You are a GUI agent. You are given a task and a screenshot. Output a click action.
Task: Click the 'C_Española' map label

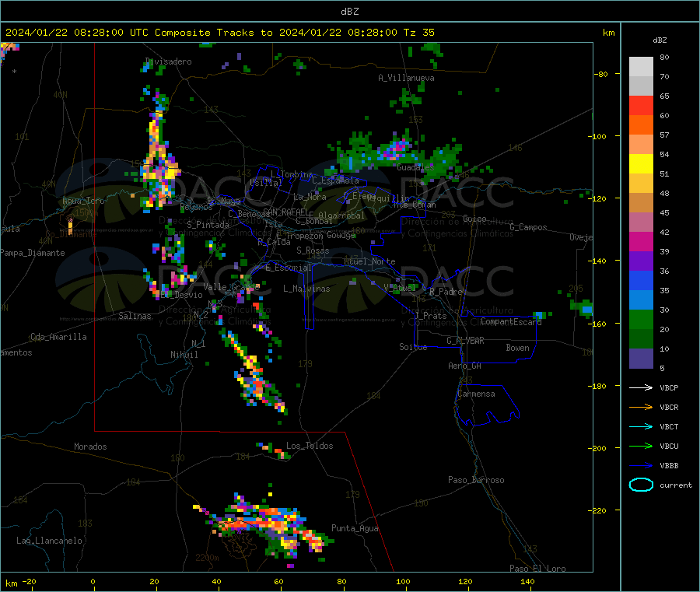point(336,180)
